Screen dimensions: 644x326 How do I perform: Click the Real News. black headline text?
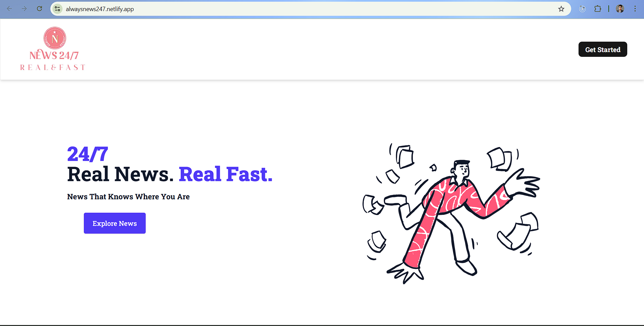point(120,174)
